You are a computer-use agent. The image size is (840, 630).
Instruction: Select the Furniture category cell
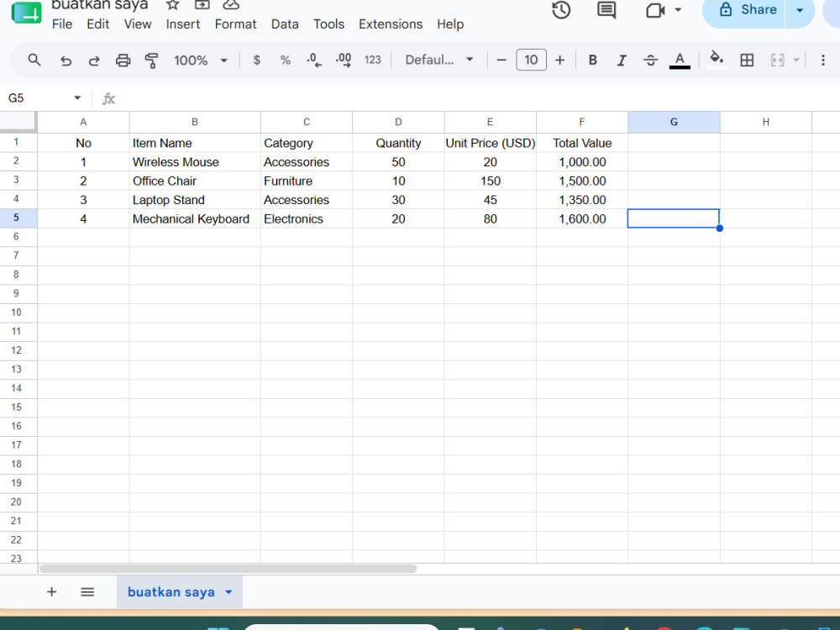click(307, 181)
